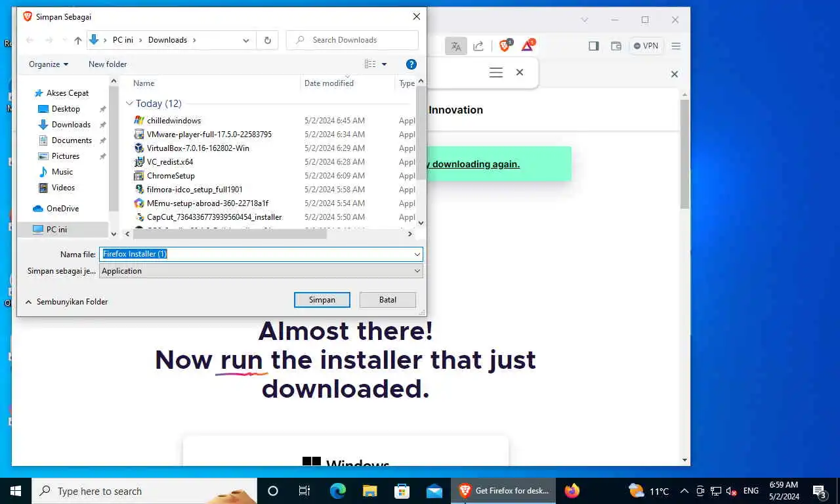
Task: Open the Organize dropdown menu
Action: [49, 64]
